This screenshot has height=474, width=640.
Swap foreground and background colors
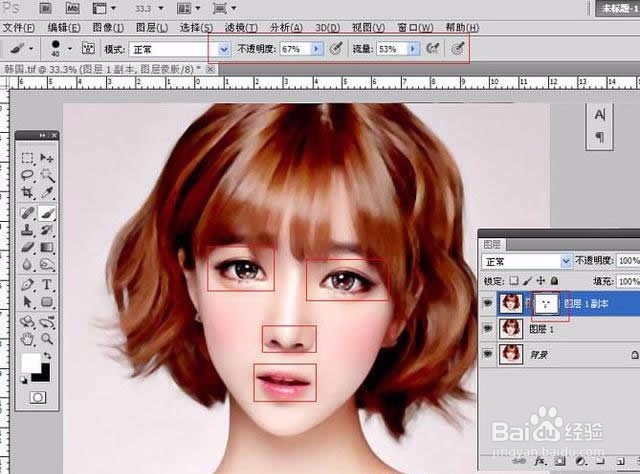click(47, 356)
